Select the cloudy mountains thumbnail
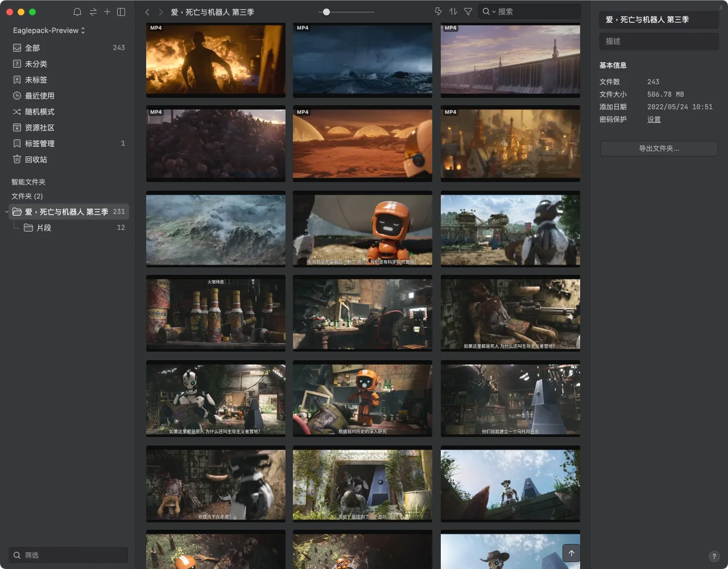Screen dimensions: 728x569 pyautogui.click(x=216, y=229)
